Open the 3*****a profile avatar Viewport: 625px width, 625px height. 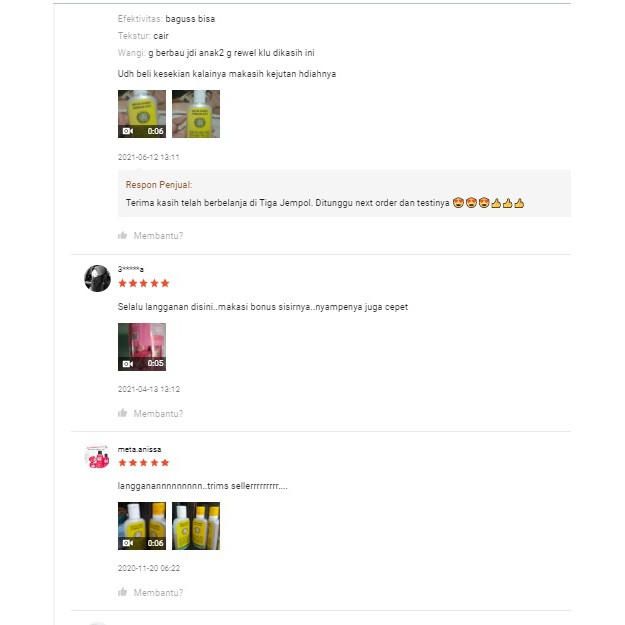coord(97,278)
